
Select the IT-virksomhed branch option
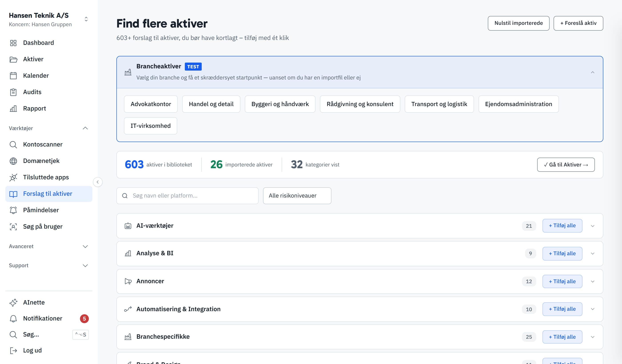pos(150,126)
